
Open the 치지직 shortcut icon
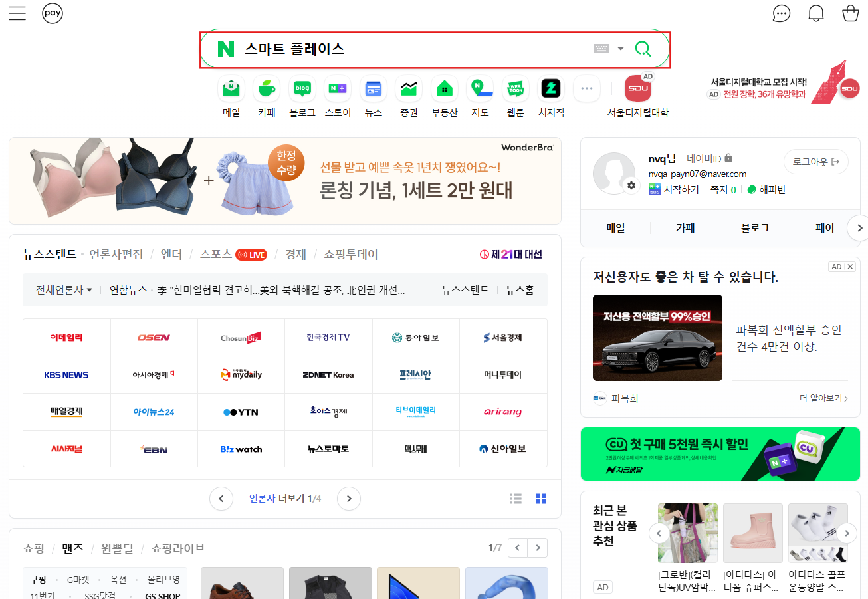[551, 88]
